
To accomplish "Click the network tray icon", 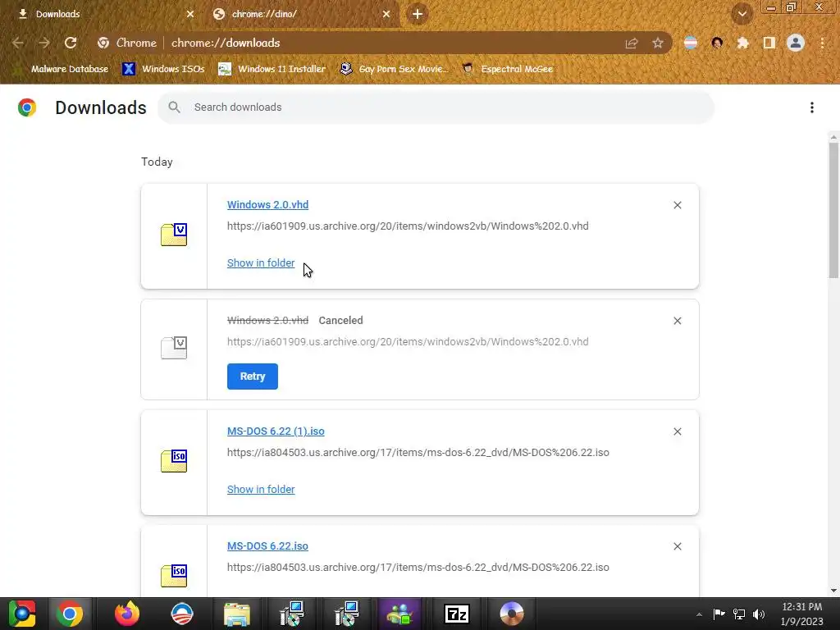I will tap(739, 614).
